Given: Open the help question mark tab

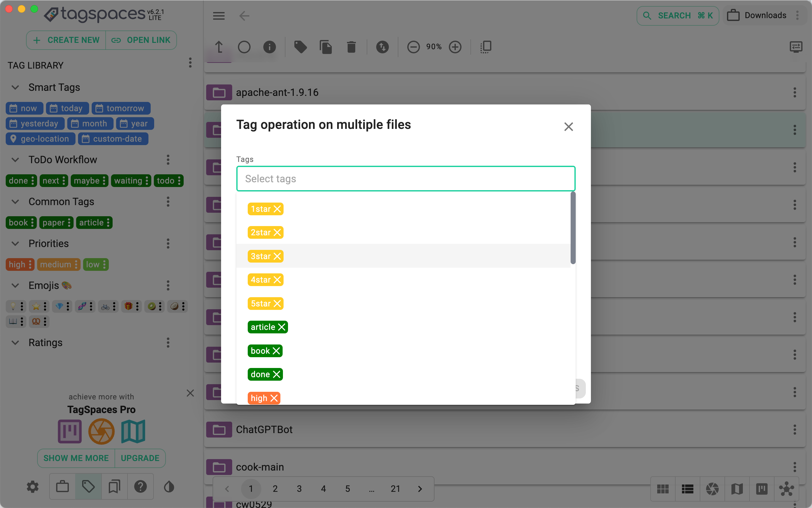Looking at the screenshot, I should [x=140, y=486].
